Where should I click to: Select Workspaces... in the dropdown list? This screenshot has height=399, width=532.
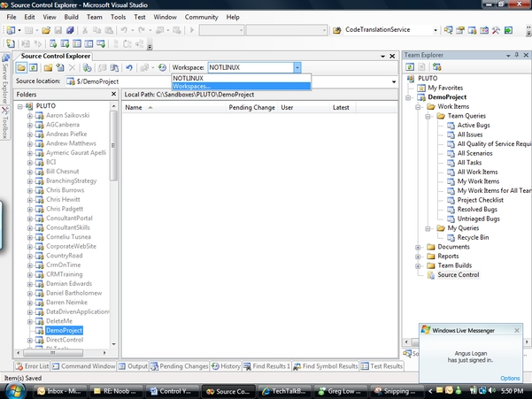click(242, 87)
